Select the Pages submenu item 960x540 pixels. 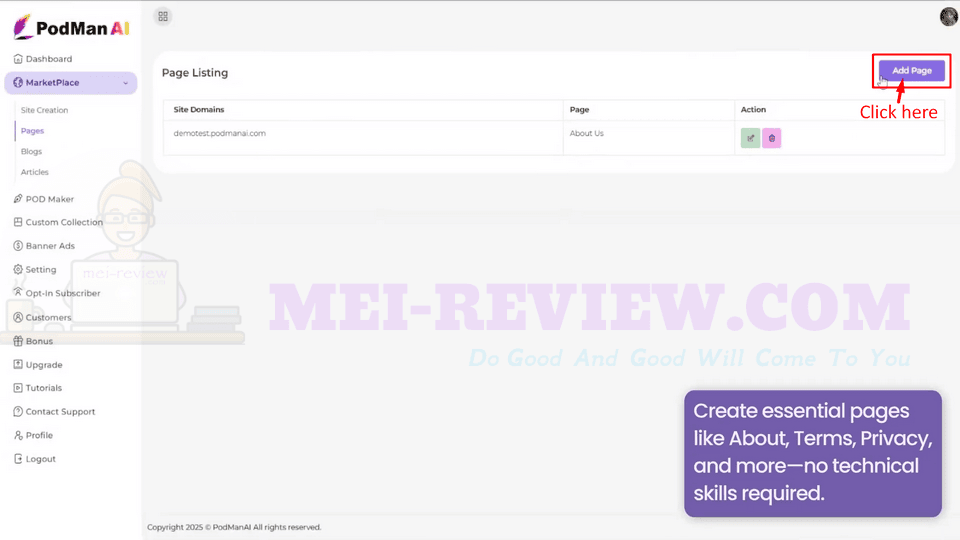pos(32,131)
